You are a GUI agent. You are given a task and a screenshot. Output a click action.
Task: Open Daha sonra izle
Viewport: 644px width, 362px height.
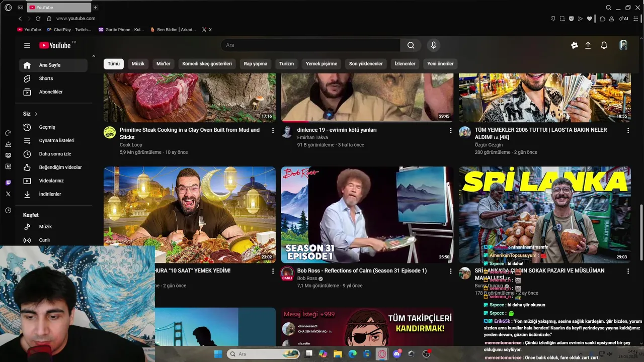54,154
